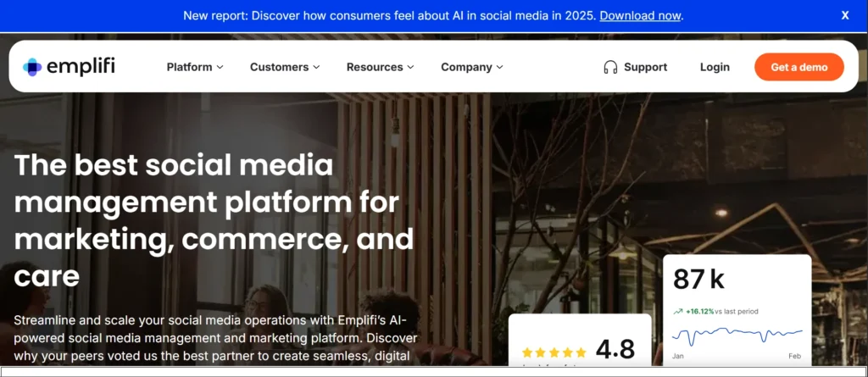Open the Company menu
Screen dimensions: 868x377
[471, 67]
